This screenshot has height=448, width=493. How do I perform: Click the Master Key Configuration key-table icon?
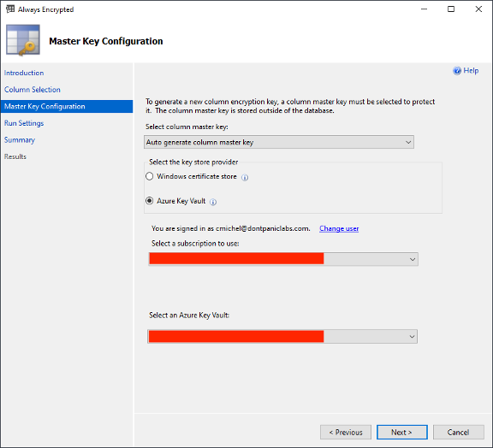pyautogui.click(x=23, y=40)
